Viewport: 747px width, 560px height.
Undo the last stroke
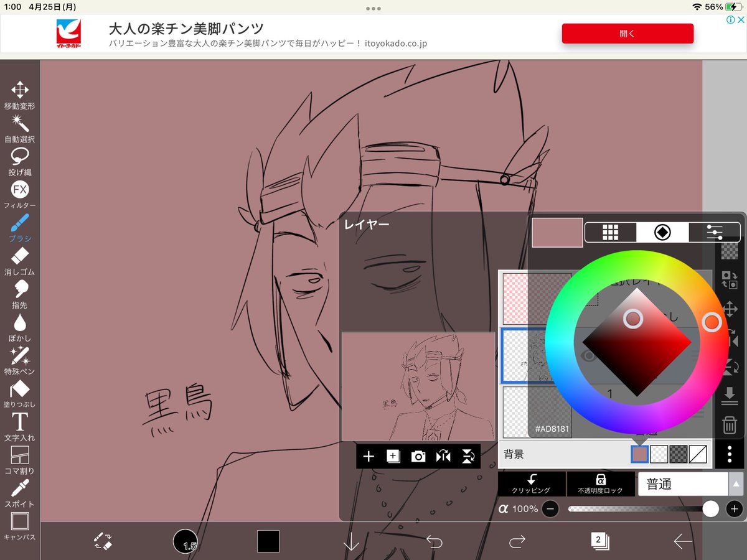pyautogui.click(x=434, y=541)
